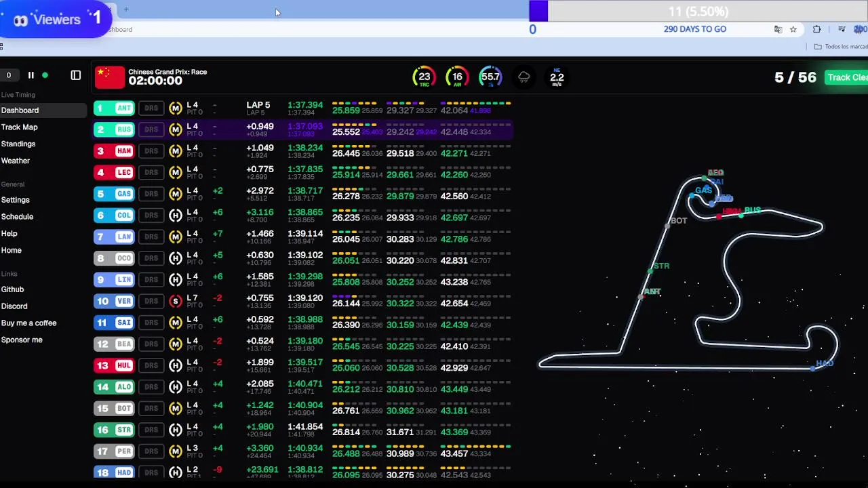Click the soft tyre icon for VER
The image size is (868, 488).
click(x=176, y=302)
